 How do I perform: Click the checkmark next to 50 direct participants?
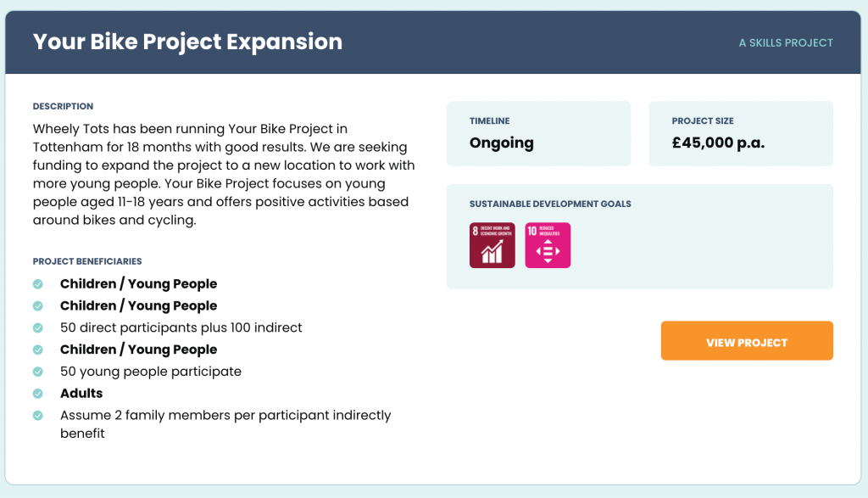(37, 328)
